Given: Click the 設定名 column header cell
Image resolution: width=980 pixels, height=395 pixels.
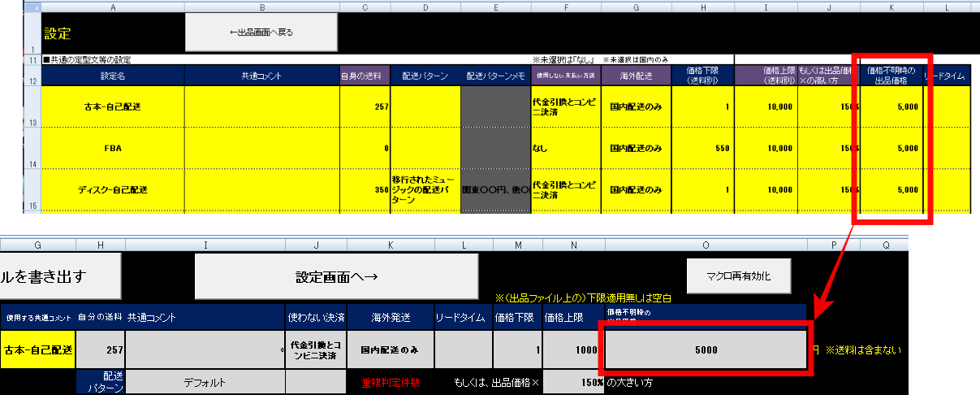Looking at the screenshot, I should coord(113,76).
